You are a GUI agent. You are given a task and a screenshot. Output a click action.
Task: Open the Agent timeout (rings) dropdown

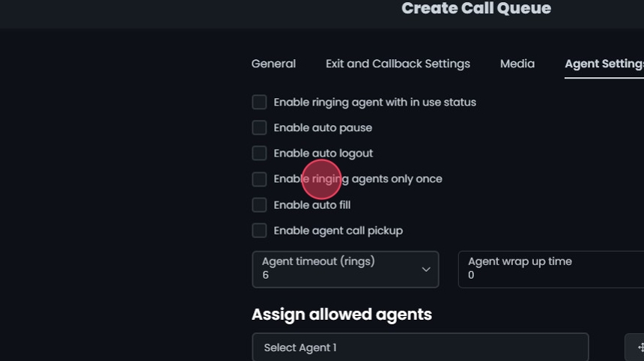[344, 269]
